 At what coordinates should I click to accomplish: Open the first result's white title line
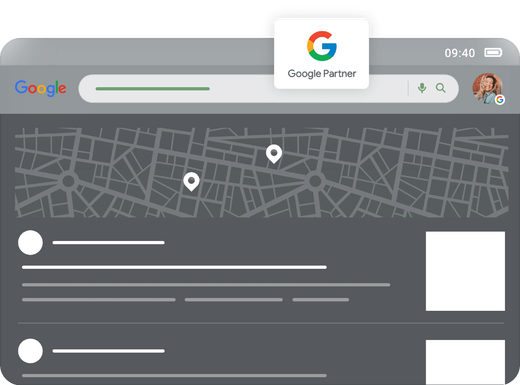[174, 267]
